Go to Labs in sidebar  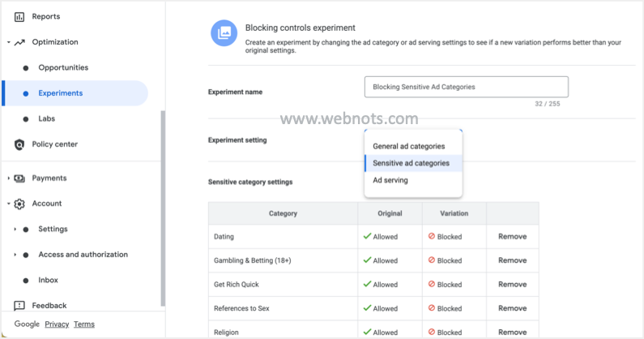(x=47, y=118)
